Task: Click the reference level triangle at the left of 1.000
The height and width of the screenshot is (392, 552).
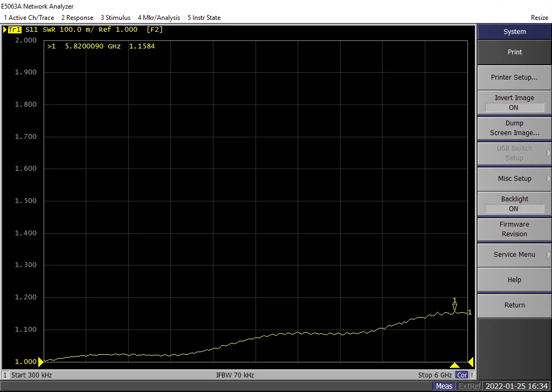Action: (40, 362)
